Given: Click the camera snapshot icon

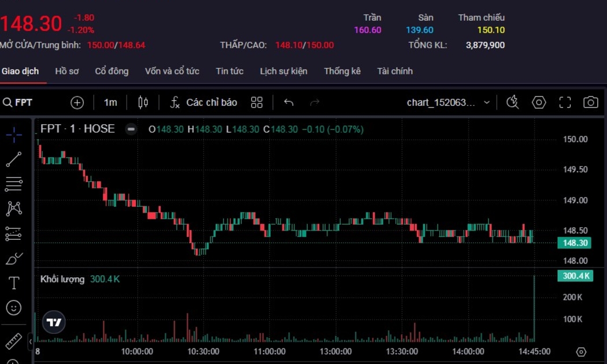Looking at the screenshot, I should coord(590,102).
